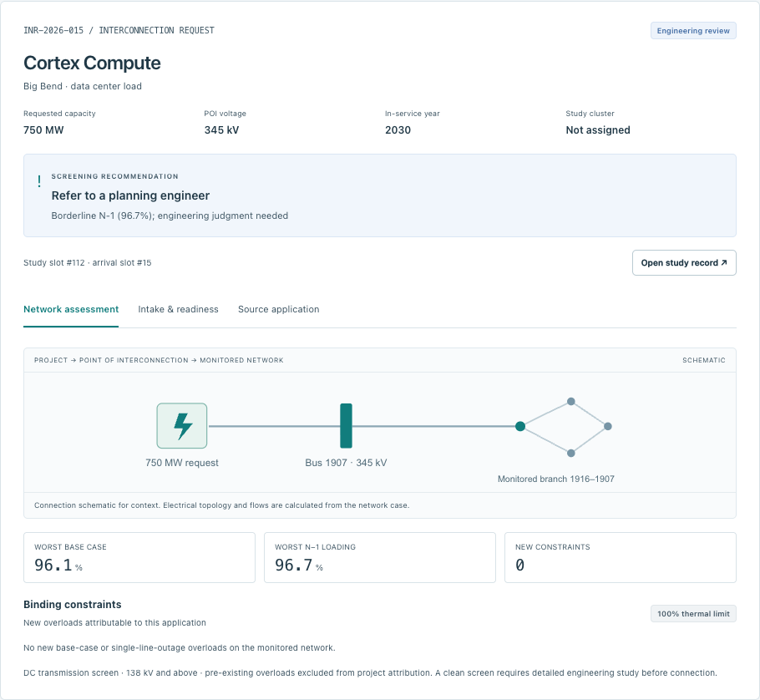Screen dimensions: 760x700
Task: Click 'Monitored branch 1916–1907' label
Action: pos(556,479)
